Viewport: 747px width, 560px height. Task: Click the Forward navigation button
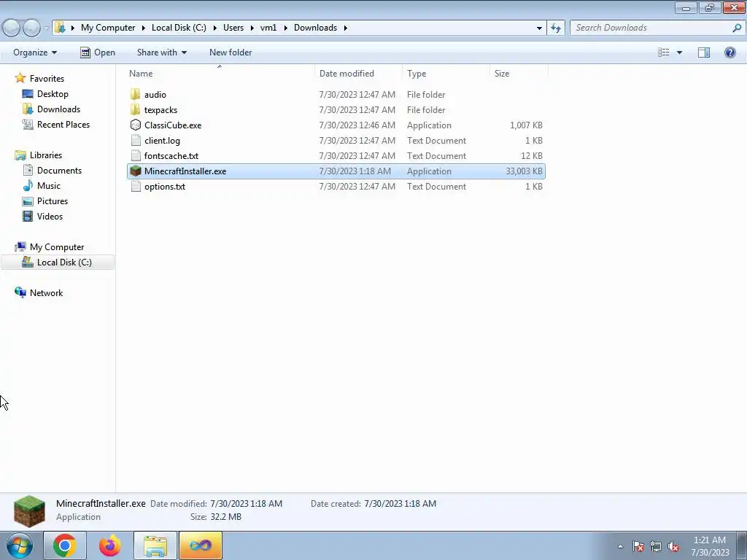click(x=31, y=28)
